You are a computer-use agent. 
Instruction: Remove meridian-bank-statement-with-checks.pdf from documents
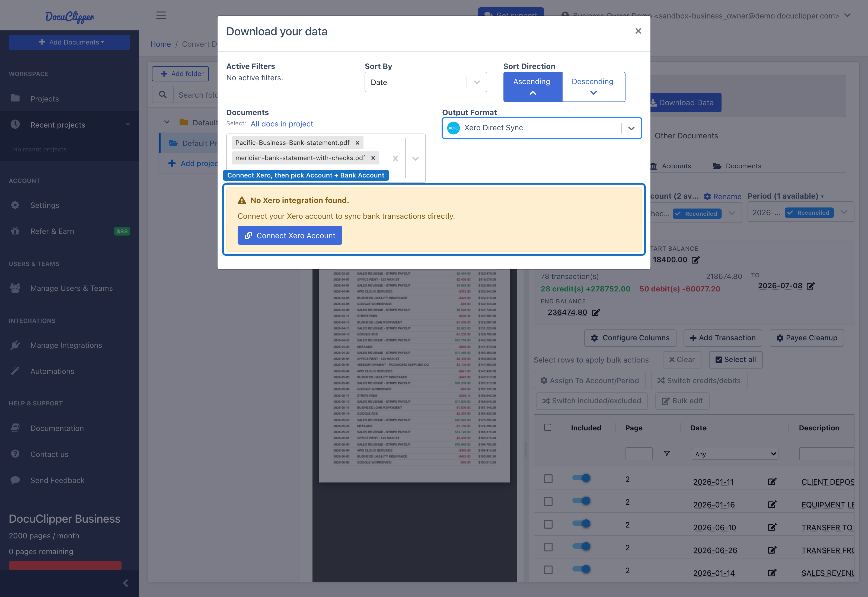point(373,158)
